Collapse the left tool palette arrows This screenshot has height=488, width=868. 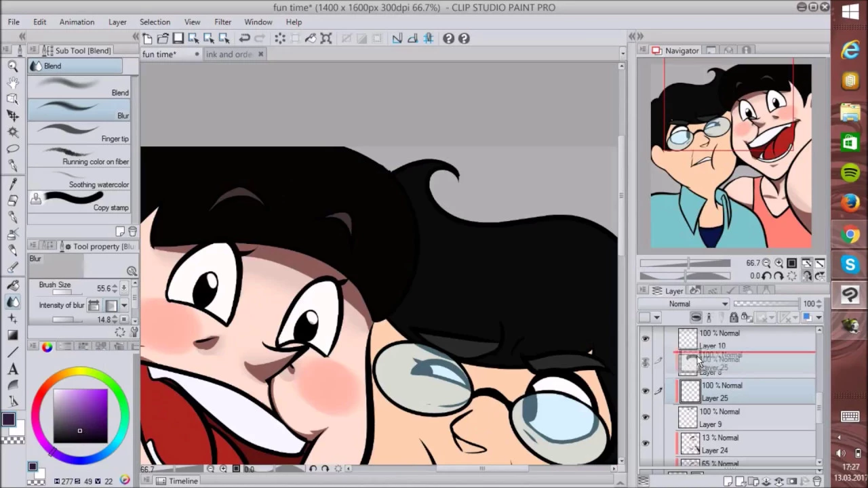(x=22, y=36)
